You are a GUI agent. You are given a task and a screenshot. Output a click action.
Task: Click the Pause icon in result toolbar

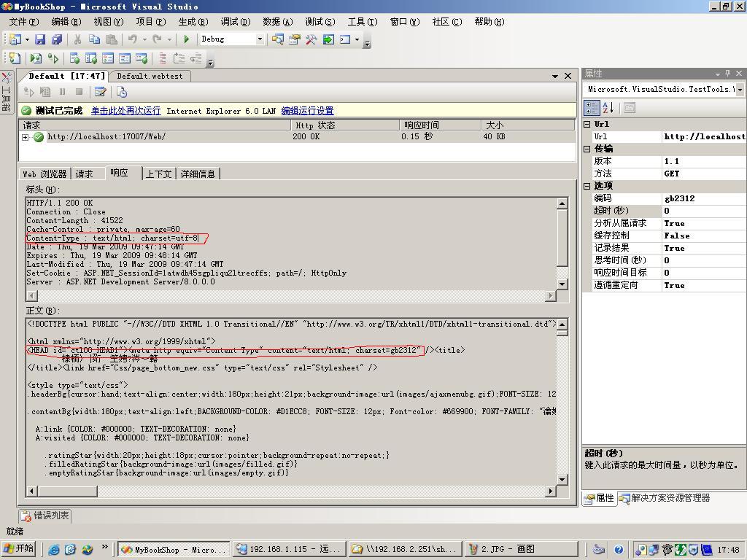pos(63,92)
